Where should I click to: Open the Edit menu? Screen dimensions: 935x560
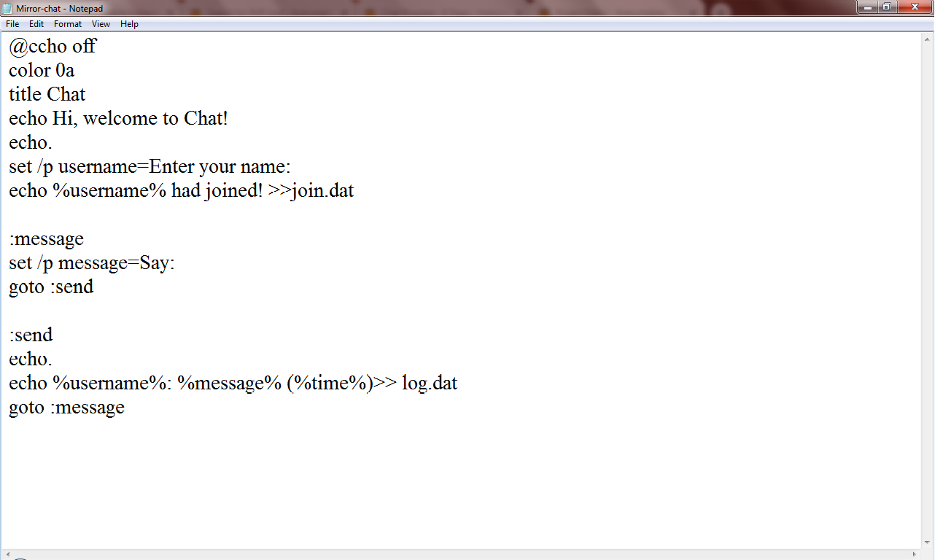[36, 23]
